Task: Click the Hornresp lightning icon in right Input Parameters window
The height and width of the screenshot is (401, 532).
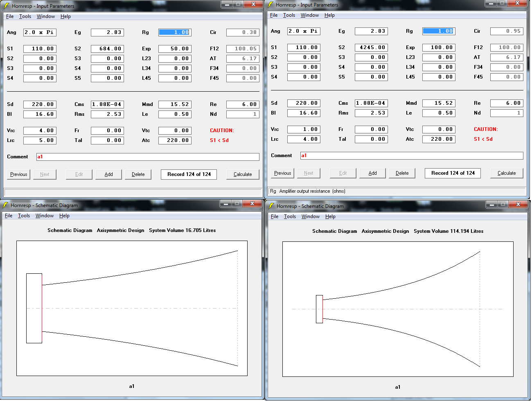Action: coord(271,5)
